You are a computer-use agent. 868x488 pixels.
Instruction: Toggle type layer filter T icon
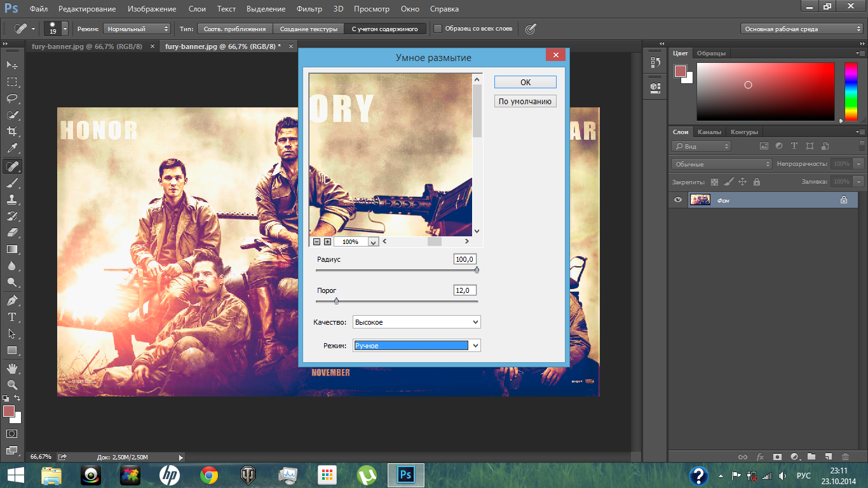[796, 146]
